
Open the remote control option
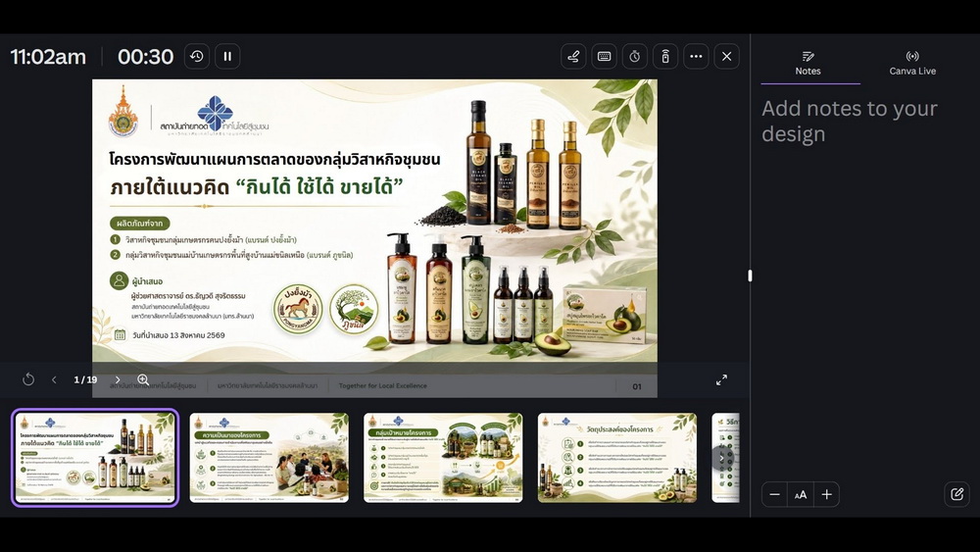(665, 56)
